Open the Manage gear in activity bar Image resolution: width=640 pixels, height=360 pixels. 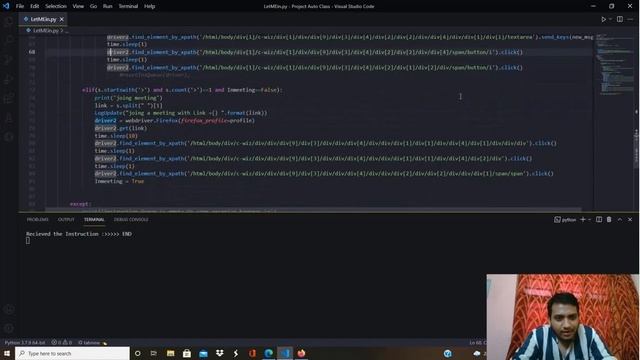[x=9, y=328]
